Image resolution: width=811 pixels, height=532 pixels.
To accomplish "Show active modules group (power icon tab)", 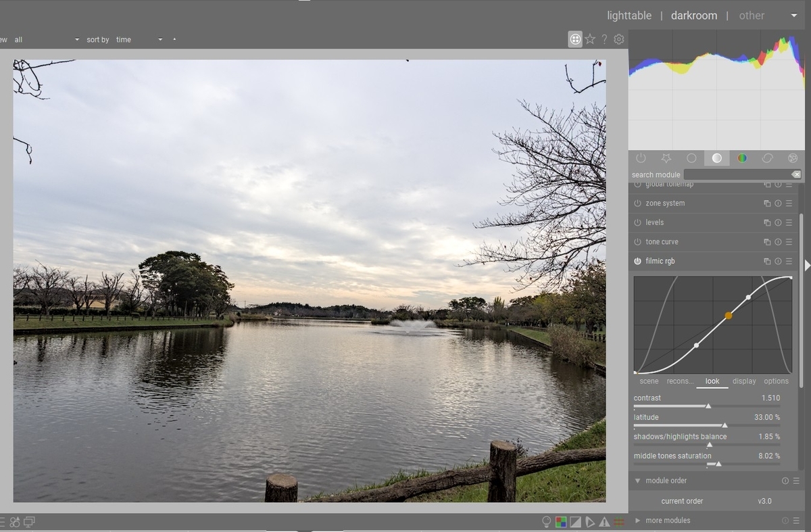I will 641,158.
